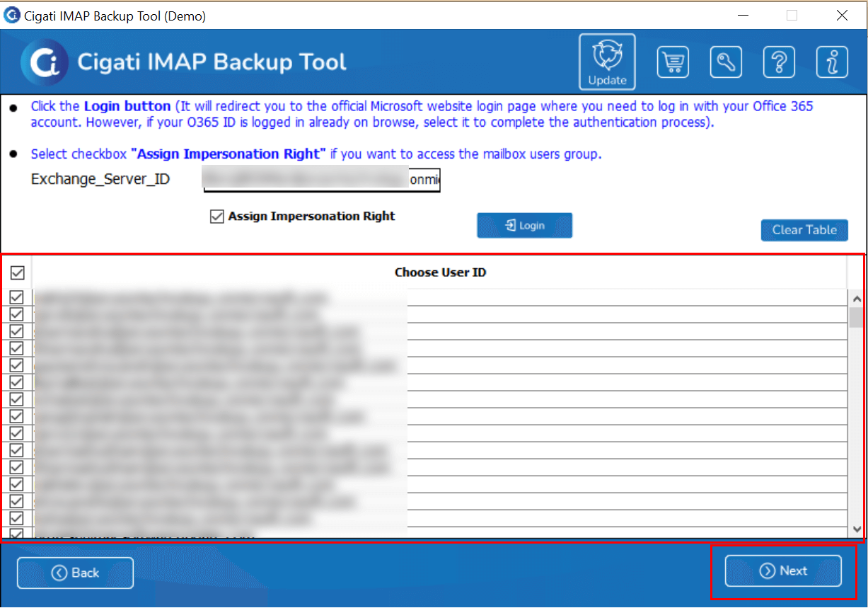Click the Login button
The height and width of the screenshot is (608, 868).
pos(524,226)
